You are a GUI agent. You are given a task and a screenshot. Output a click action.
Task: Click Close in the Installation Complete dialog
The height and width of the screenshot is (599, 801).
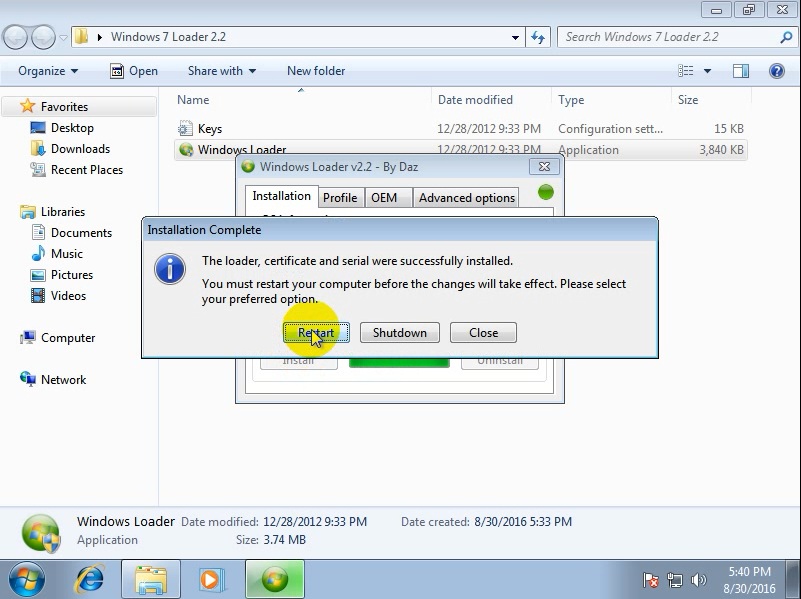click(x=483, y=332)
